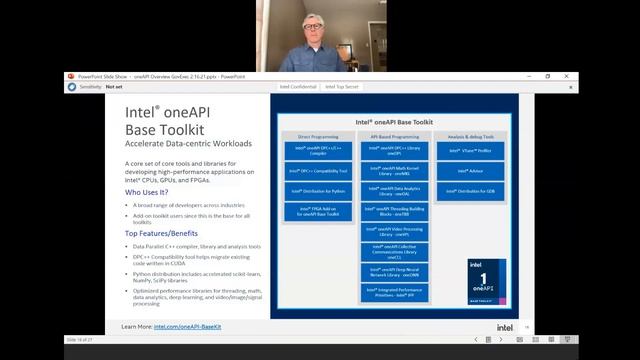Click the oneAPI Data Analytics Library box
640x360 pixels.
(x=394, y=191)
